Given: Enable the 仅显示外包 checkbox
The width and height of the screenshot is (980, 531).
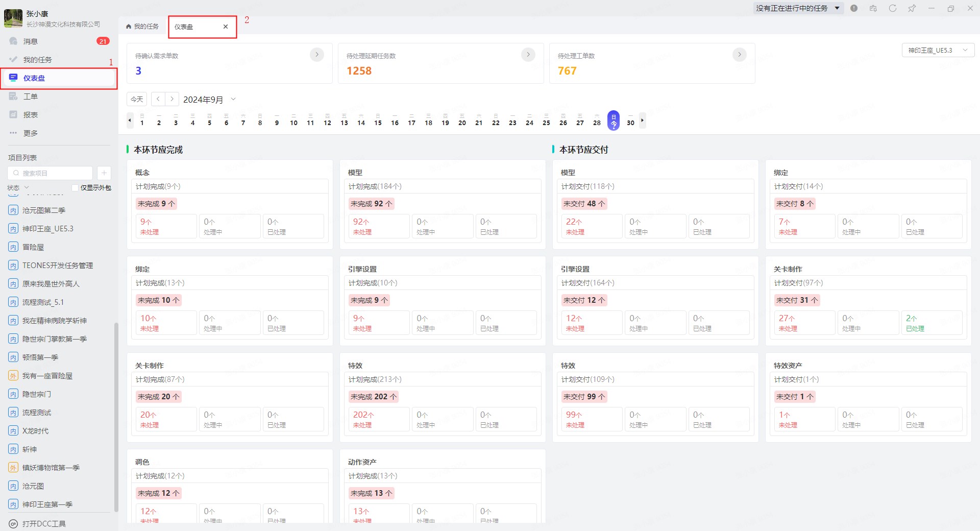Looking at the screenshot, I should tap(75, 188).
